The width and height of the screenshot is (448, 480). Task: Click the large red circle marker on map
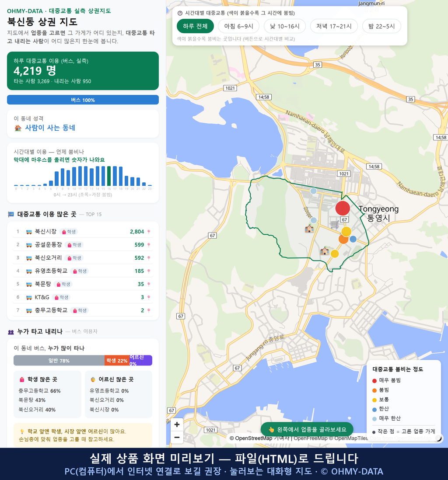click(343, 208)
